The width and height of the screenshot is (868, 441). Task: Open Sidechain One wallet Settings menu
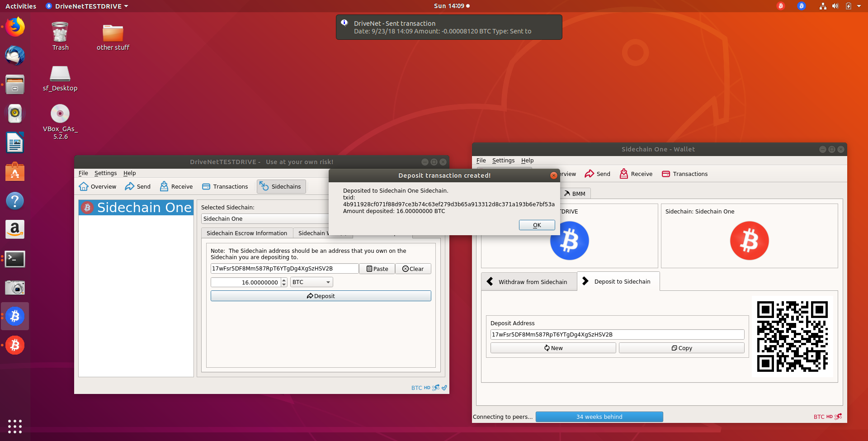tap(503, 160)
